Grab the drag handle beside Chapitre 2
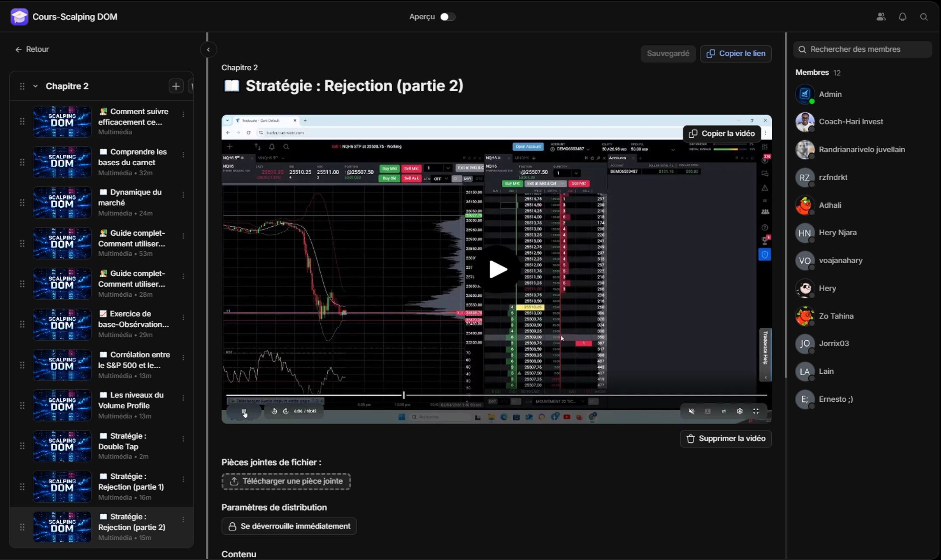 (22, 86)
